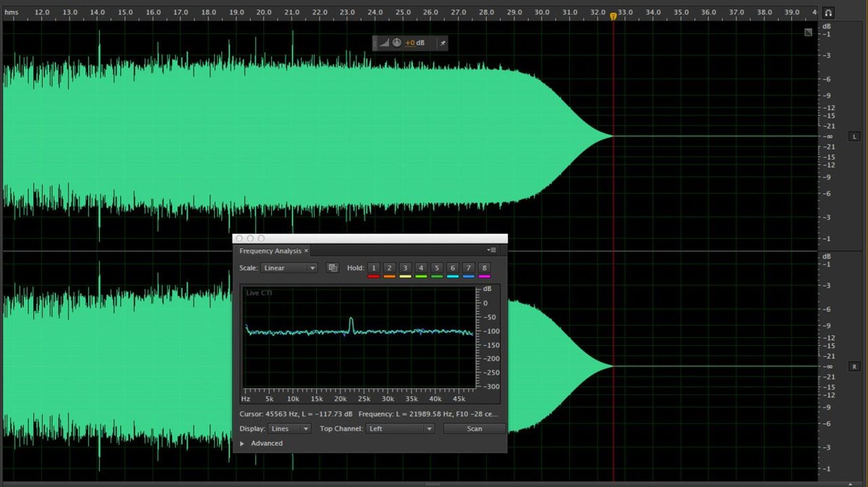Open the Scale Linear dropdown
Image resolution: width=868 pixels, height=487 pixels.
(290, 268)
